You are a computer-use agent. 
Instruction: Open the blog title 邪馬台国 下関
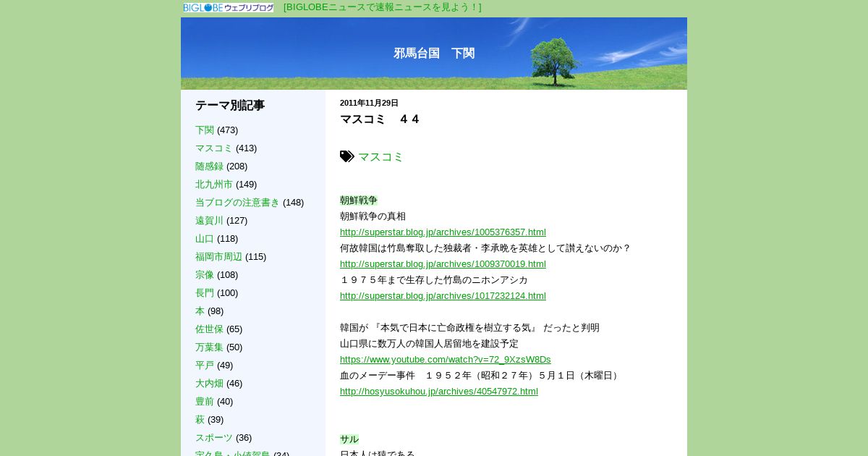coord(434,54)
